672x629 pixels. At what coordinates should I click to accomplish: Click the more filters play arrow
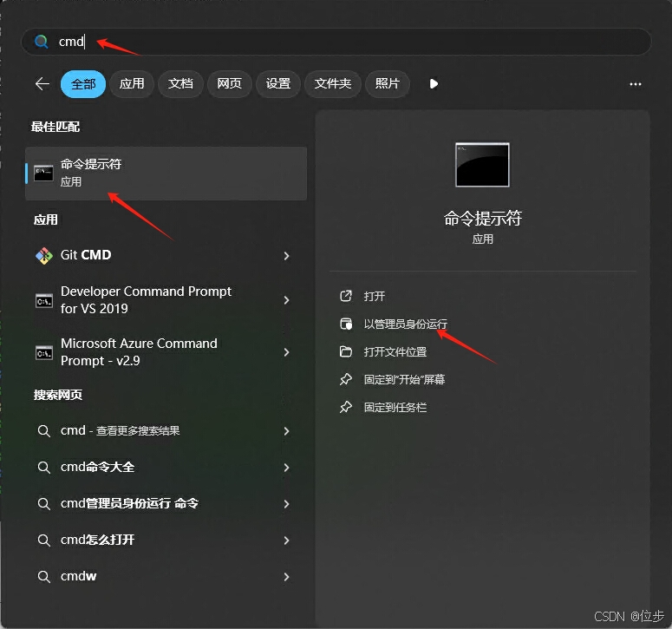click(434, 83)
